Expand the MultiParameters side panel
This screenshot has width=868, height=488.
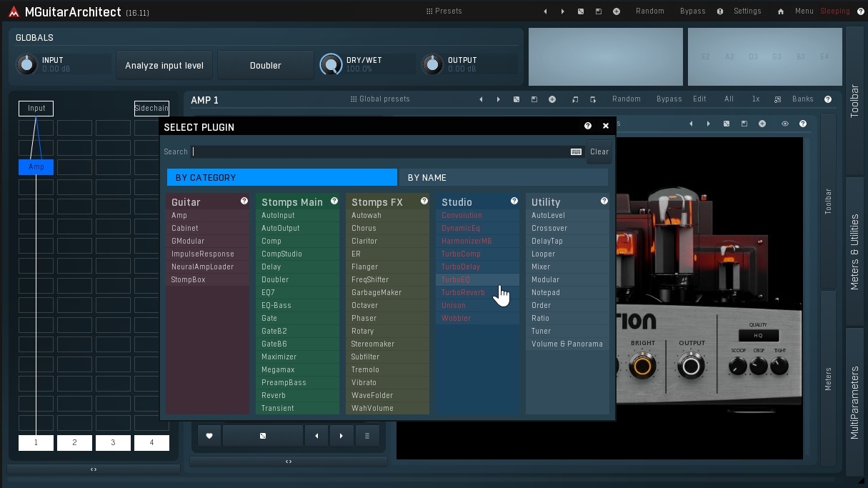click(x=854, y=402)
